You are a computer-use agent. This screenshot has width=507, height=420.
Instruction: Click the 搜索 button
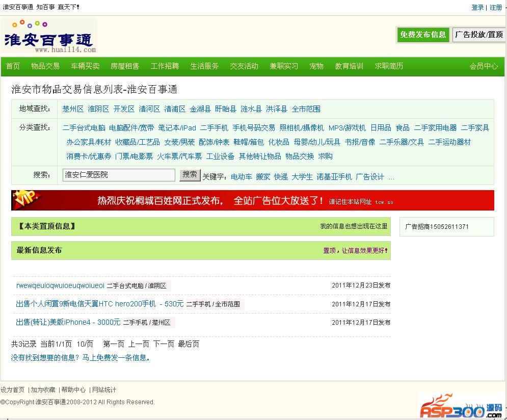[190, 175]
